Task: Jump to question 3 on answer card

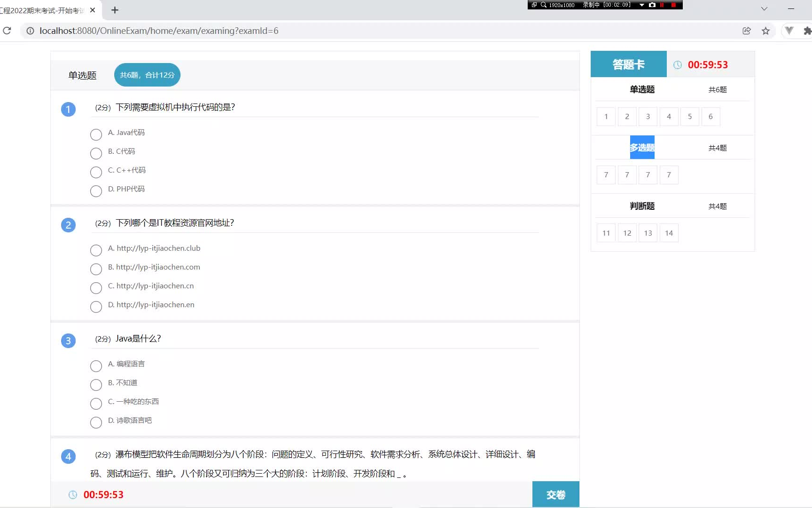Action: point(648,117)
